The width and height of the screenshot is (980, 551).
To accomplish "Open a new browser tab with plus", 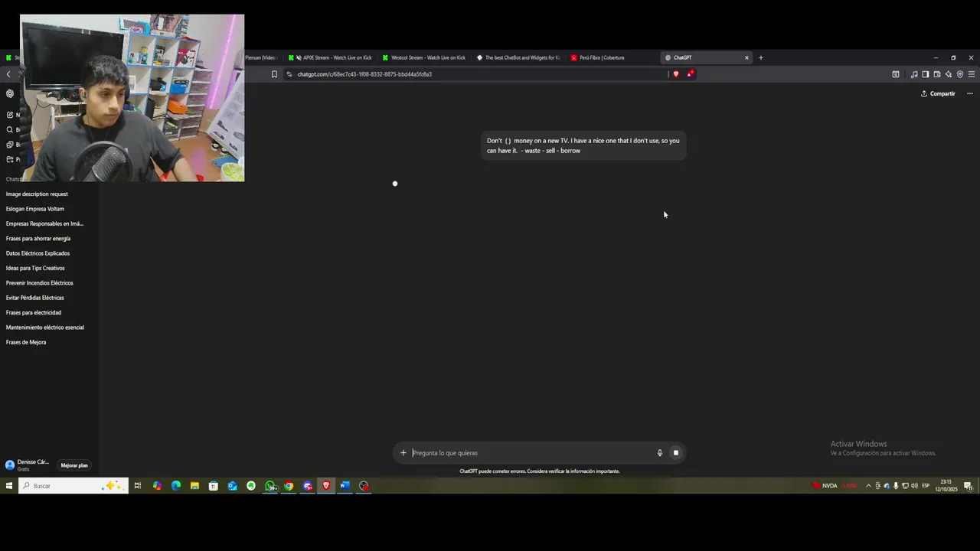I will coord(760,57).
